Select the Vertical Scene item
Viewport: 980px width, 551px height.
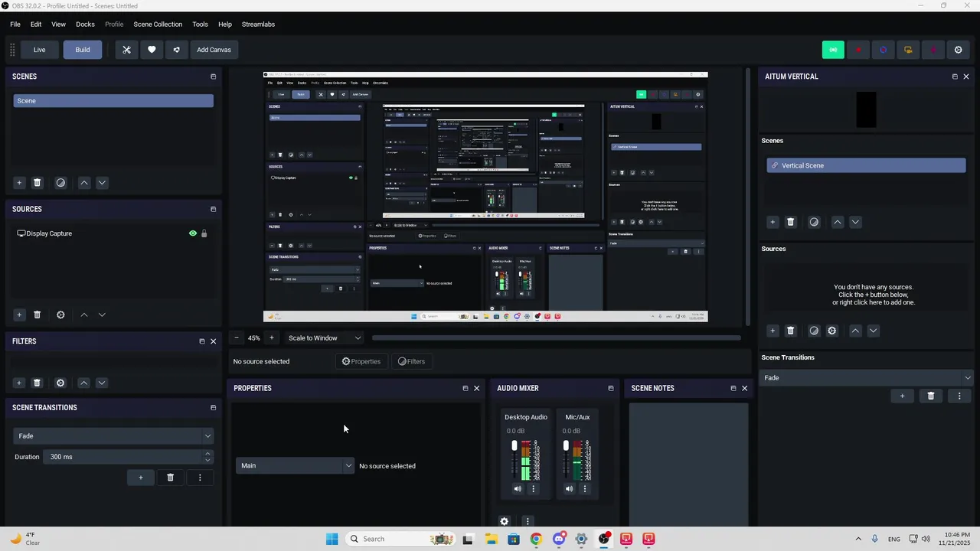(x=867, y=165)
